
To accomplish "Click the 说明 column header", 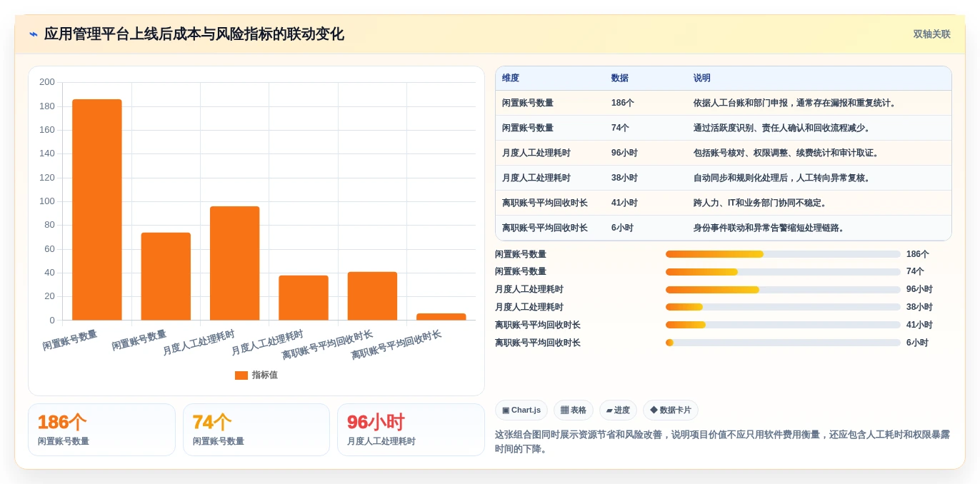I will point(702,79).
